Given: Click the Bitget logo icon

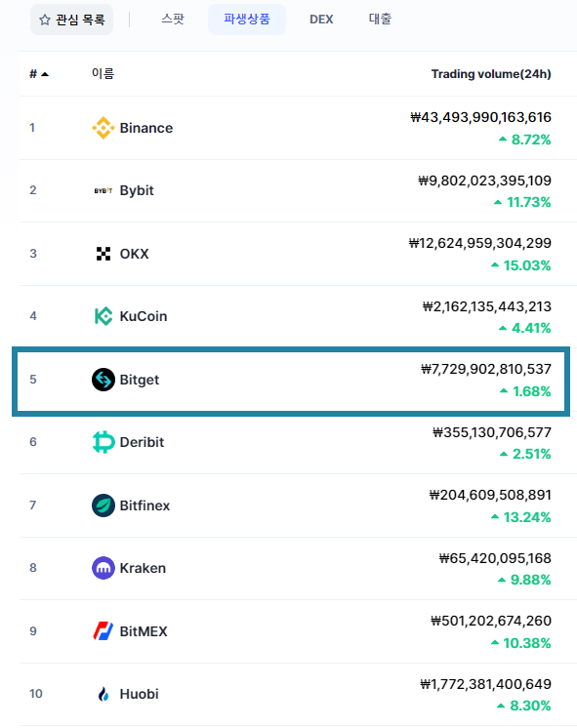Looking at the screenshot, I should pos(103,380).
